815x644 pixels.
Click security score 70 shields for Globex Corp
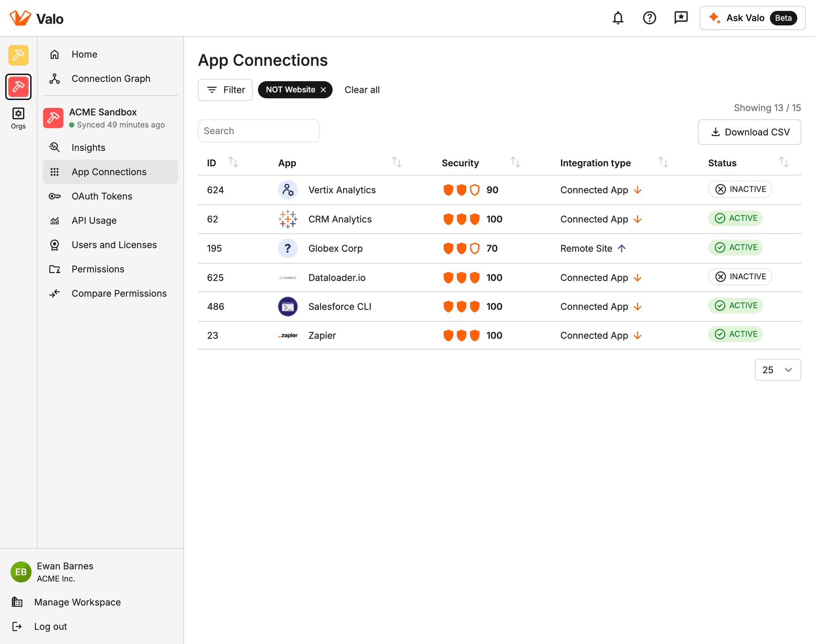coord(462,248)
